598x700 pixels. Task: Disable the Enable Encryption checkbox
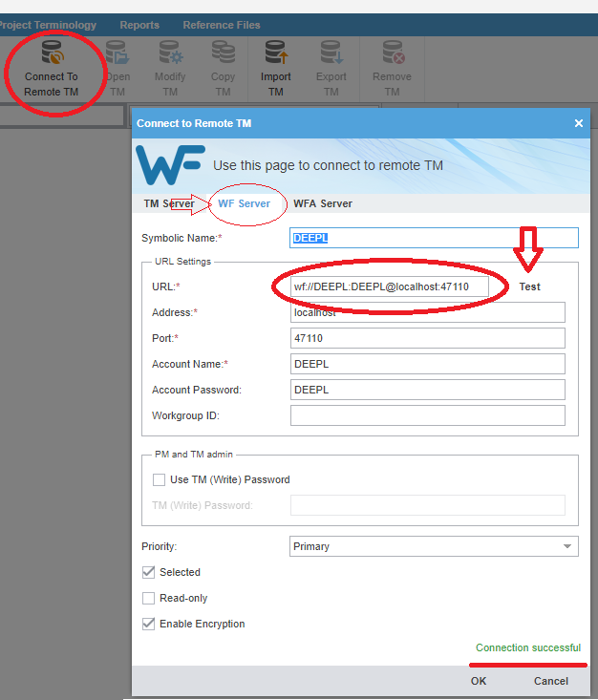(x=149, y=624)
